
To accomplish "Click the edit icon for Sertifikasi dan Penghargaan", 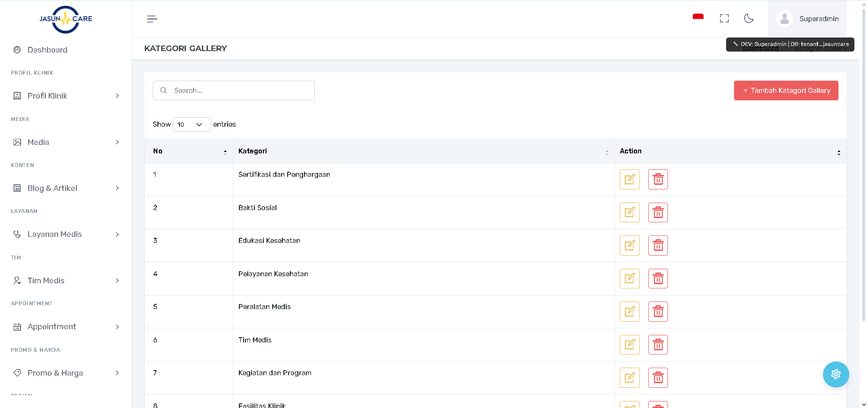I will tap(630, 179).
